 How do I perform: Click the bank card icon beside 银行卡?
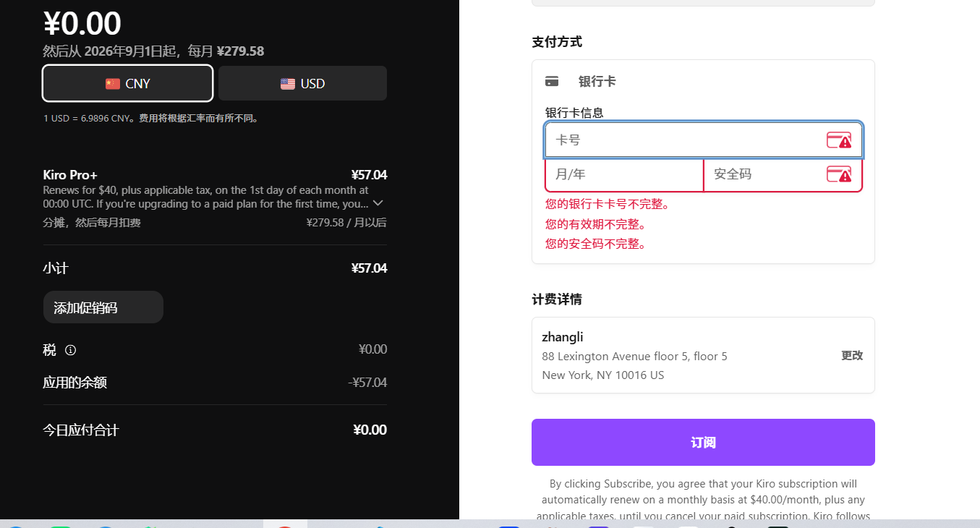point(552,81)
